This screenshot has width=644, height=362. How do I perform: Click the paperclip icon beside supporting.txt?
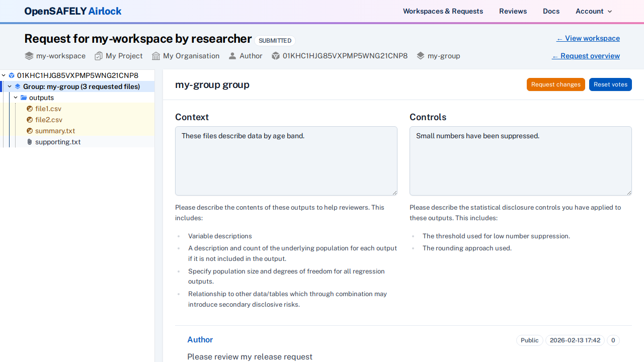(x=29, y=142)
